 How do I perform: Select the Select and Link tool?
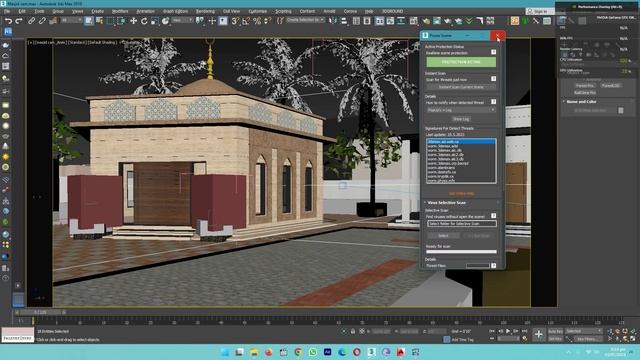(x=31, y=21)
